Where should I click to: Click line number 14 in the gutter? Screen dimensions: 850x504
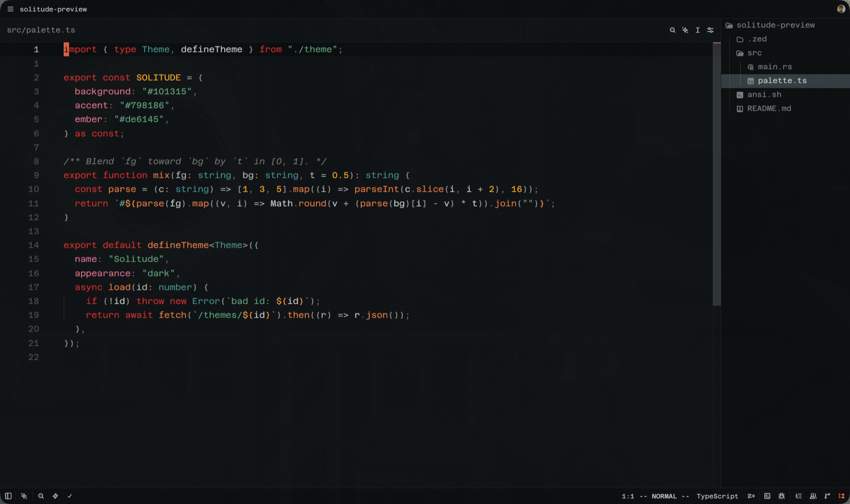point(33,245)
